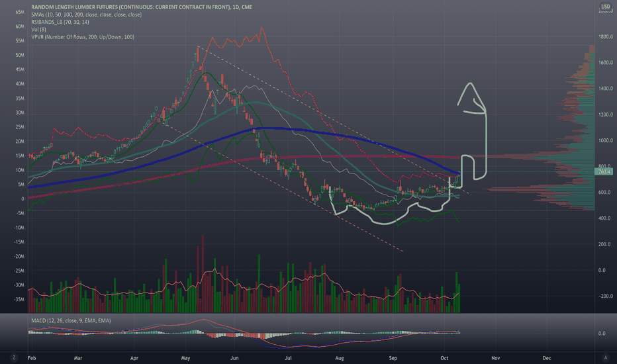Click the Aug label on time axis
The height and width of the screenshot is (364, 617).
tap(339, 358)
